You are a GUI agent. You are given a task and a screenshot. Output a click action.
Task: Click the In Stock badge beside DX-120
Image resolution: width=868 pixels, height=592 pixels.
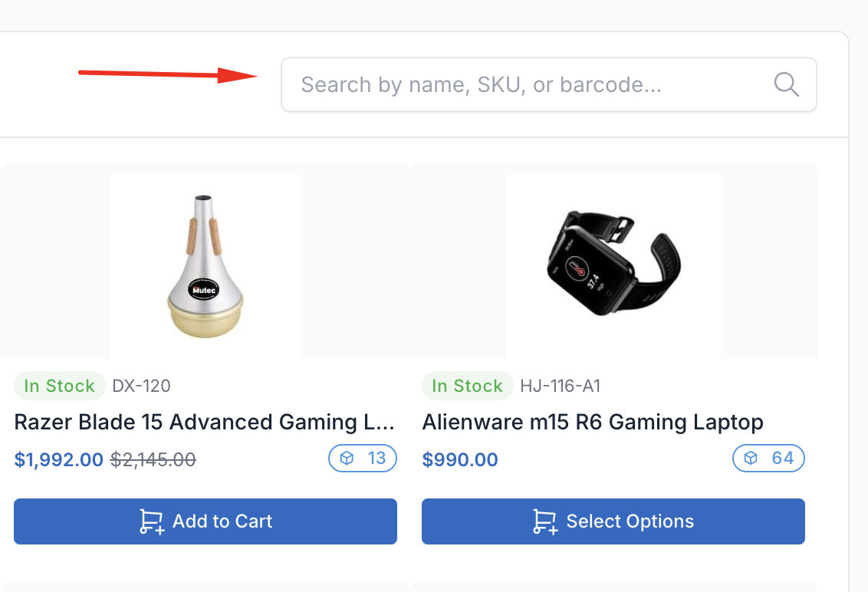click(x=59, y=386)
